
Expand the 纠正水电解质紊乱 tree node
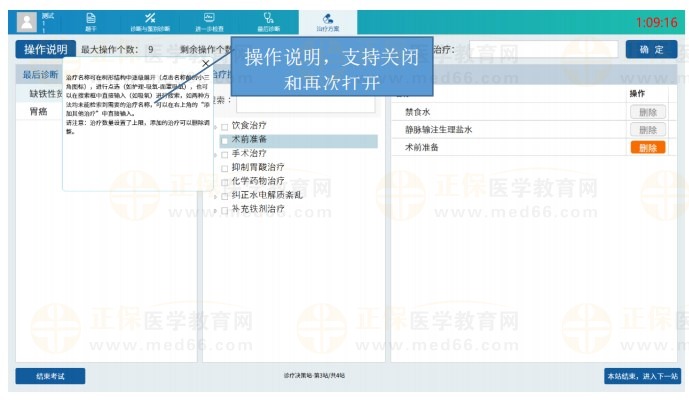coord(215,196)
